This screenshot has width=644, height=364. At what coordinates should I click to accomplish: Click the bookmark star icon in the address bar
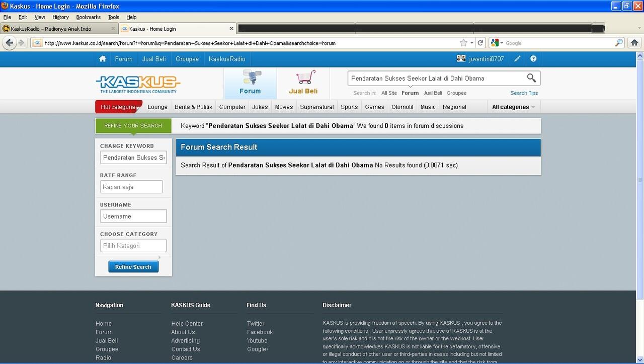click(463, 43)
